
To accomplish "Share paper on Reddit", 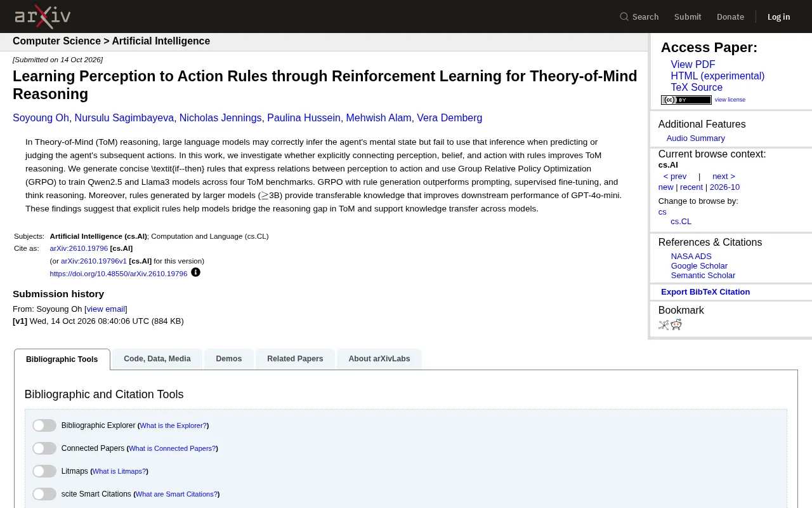I will point(676,325).
